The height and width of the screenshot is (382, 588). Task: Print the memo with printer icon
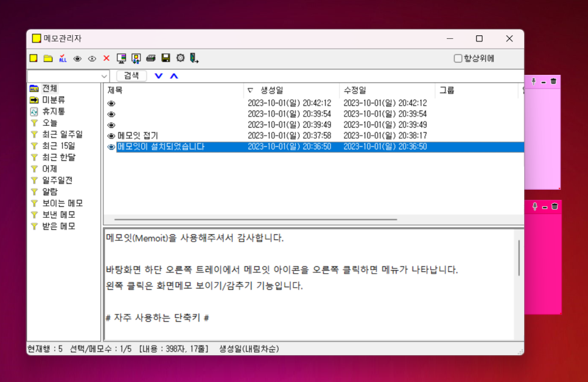(x=151, y=58)
